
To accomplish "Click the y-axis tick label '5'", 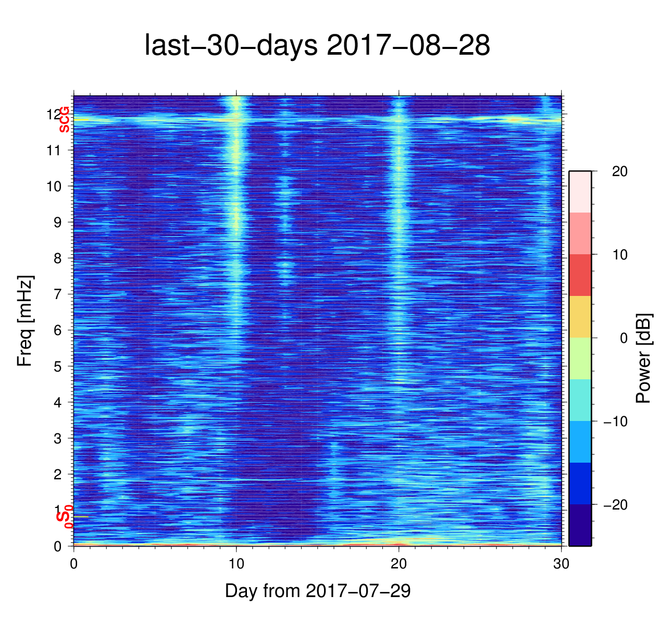I will (x=57, y=366).
